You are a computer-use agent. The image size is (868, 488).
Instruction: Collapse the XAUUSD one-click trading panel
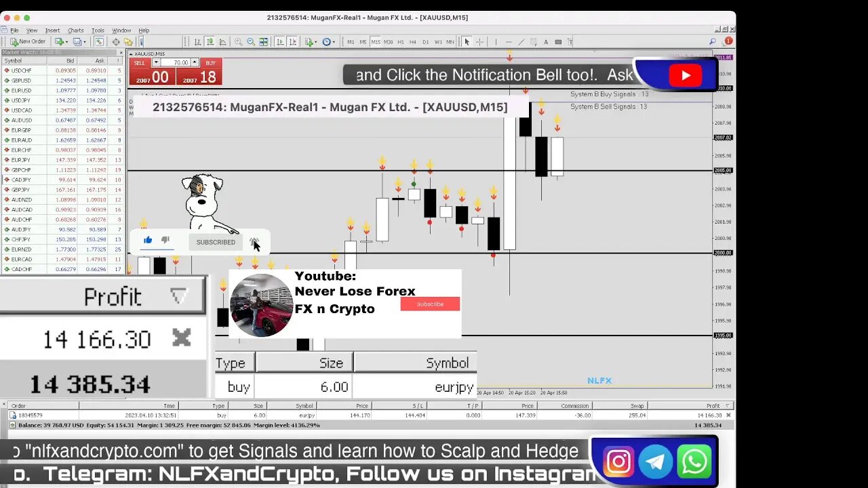[x=132, y=54]
